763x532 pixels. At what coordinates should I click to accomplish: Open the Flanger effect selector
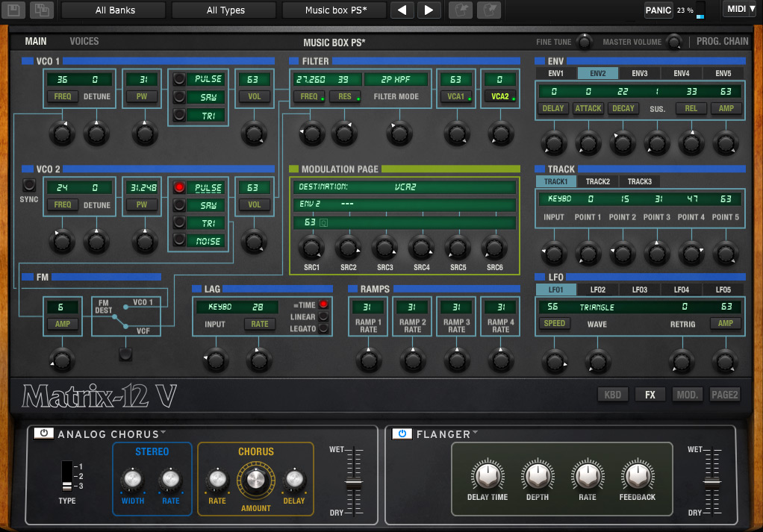pyautogui.click(x=446, y=434)
